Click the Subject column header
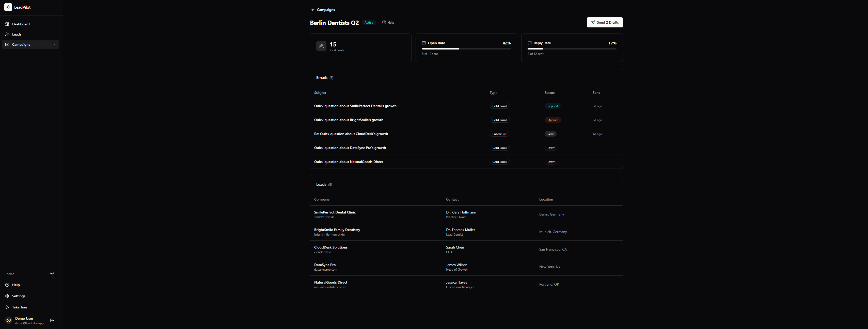This screenshot has width=868, height=329. pos(320,93)
